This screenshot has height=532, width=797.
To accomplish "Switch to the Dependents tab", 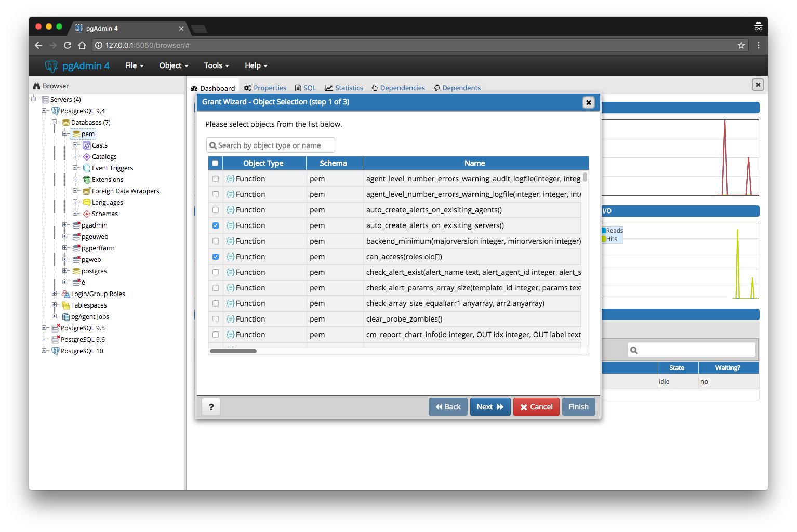I will tap(457, 88).
